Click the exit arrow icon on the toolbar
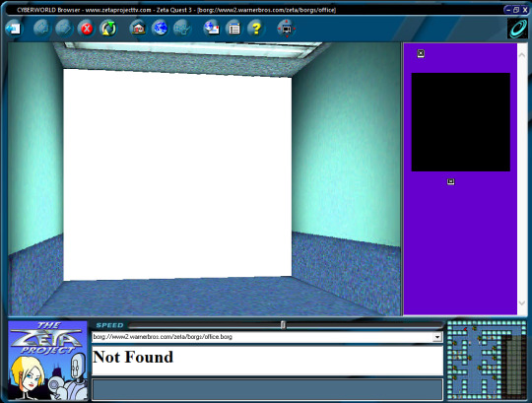Screen dimensions: 532x403 14,29
